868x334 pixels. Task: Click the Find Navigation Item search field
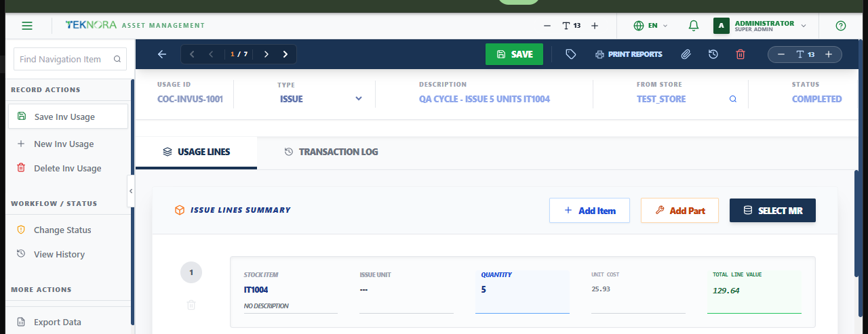point(71,59)
